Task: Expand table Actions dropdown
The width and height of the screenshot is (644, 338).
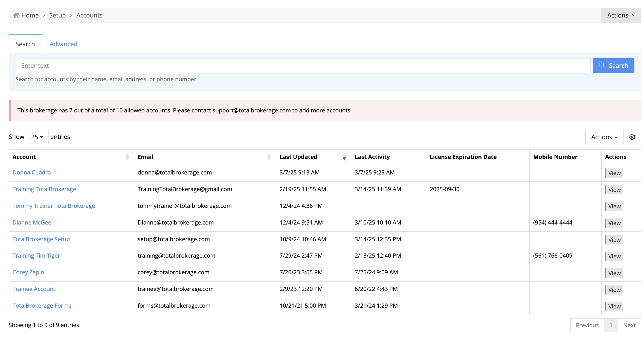Action: point(604,137)
